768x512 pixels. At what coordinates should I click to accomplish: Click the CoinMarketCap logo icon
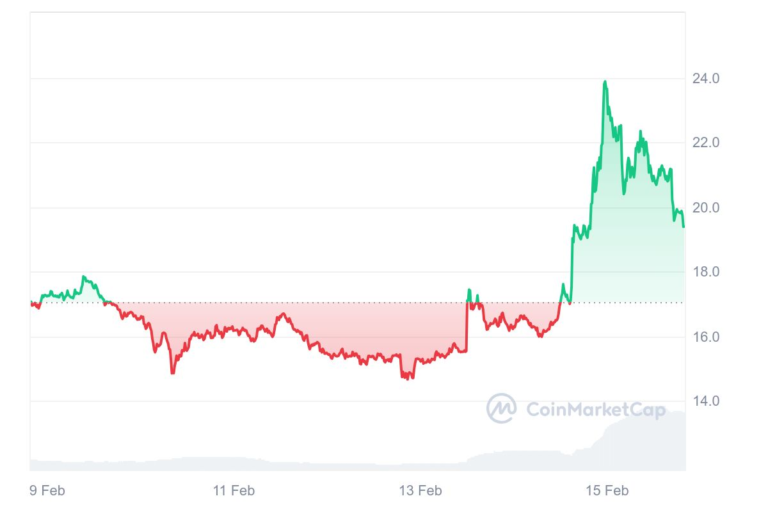pos(501,408)
